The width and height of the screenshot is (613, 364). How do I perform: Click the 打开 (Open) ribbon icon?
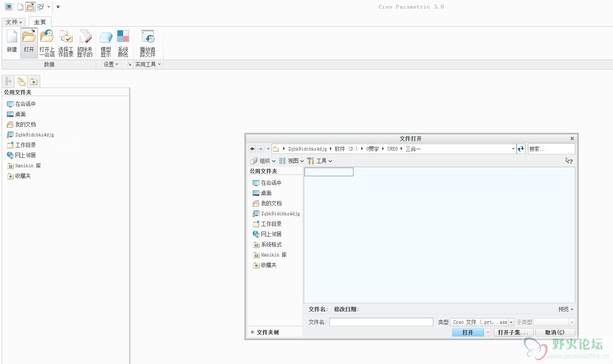tap(29, 43)
